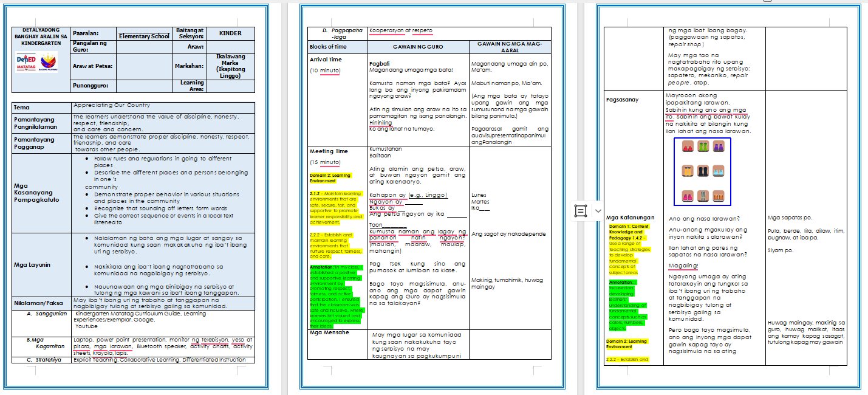Click the 'C. Stratehiya' label
Viewport: 868px width, 395px height.
[x=46, y=360]
